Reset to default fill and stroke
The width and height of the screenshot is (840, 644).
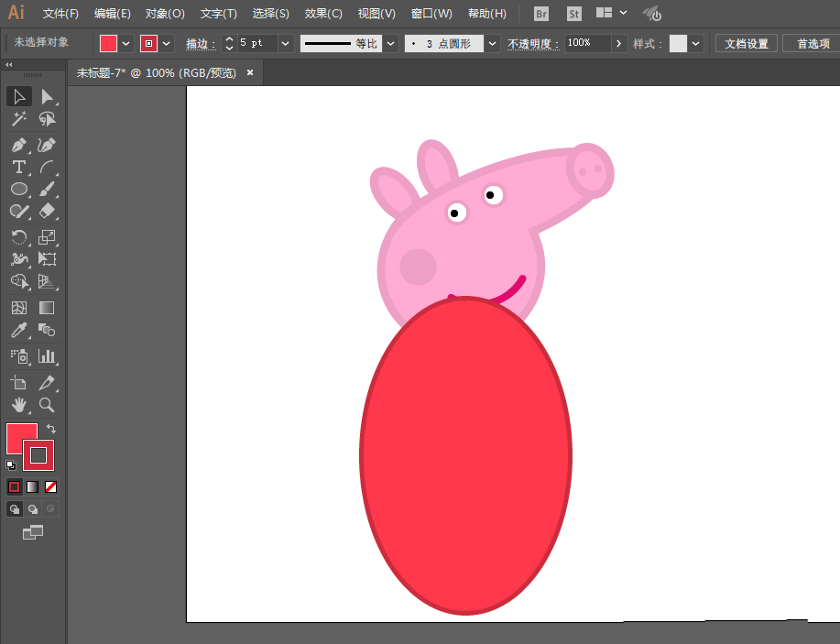tap(11, 465)
